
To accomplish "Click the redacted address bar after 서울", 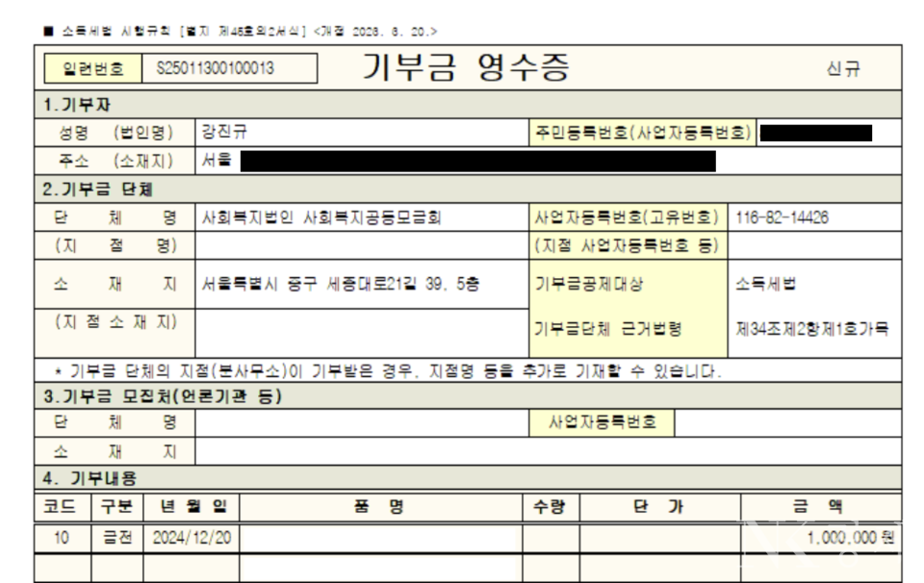I will pos(477,160).
